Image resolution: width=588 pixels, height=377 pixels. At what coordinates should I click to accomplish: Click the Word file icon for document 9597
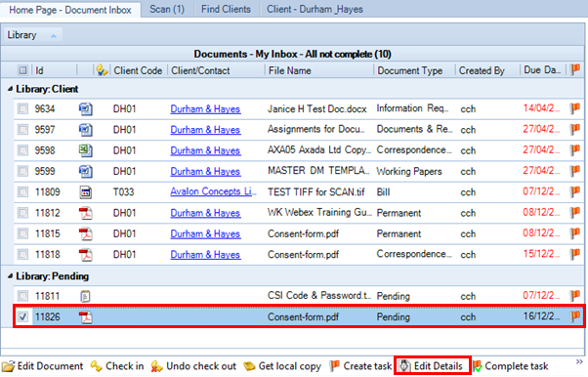(86, 130)
